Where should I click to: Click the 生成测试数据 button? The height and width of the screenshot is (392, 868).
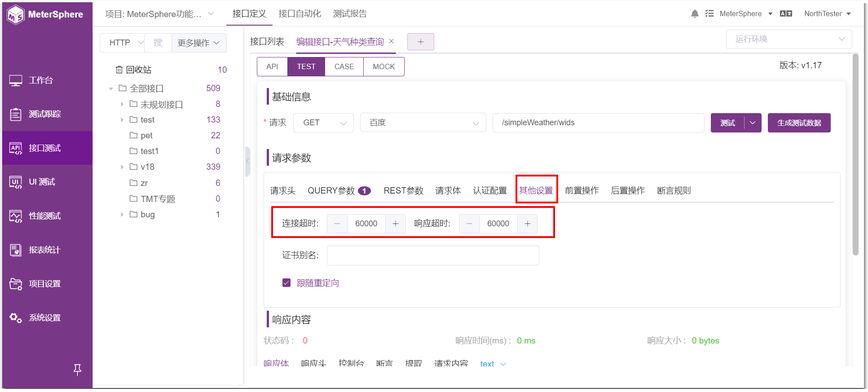coord(799,123)
